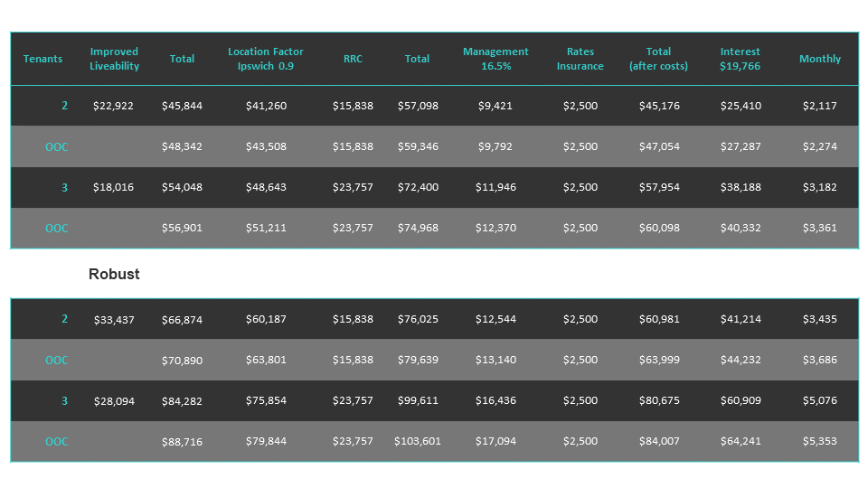
Task: Click the Management 16.5% header
Action: point(495,59)
